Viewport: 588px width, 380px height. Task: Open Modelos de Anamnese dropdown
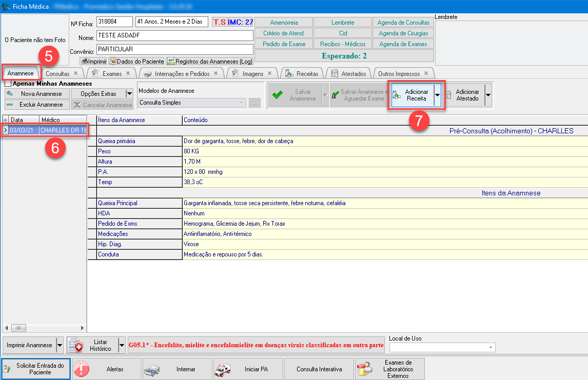coord(242,103)
